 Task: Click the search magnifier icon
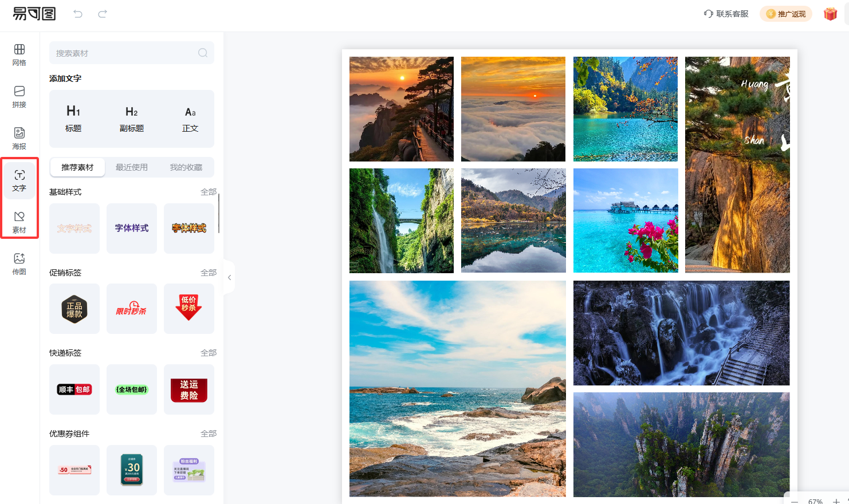tap(203, 53)
